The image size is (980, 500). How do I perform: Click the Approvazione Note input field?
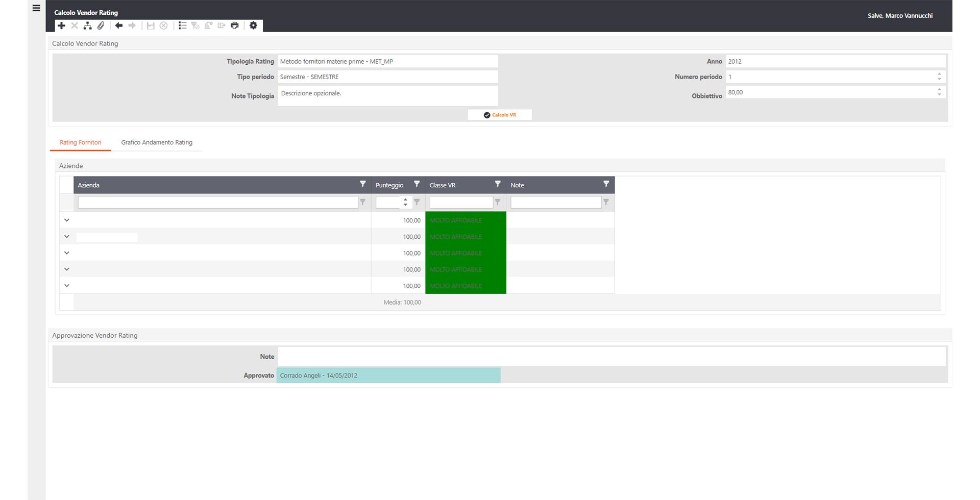coord(611,357)
